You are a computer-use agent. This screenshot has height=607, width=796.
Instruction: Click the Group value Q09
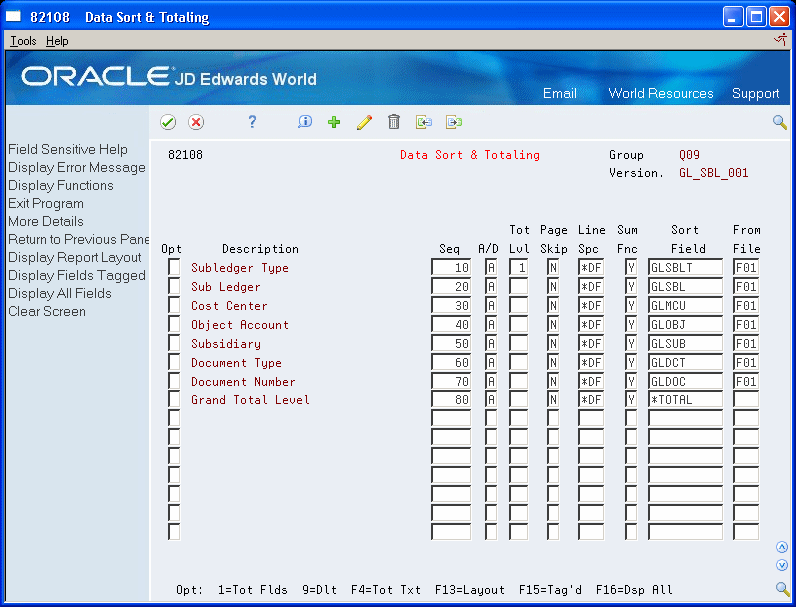[689, 155]
